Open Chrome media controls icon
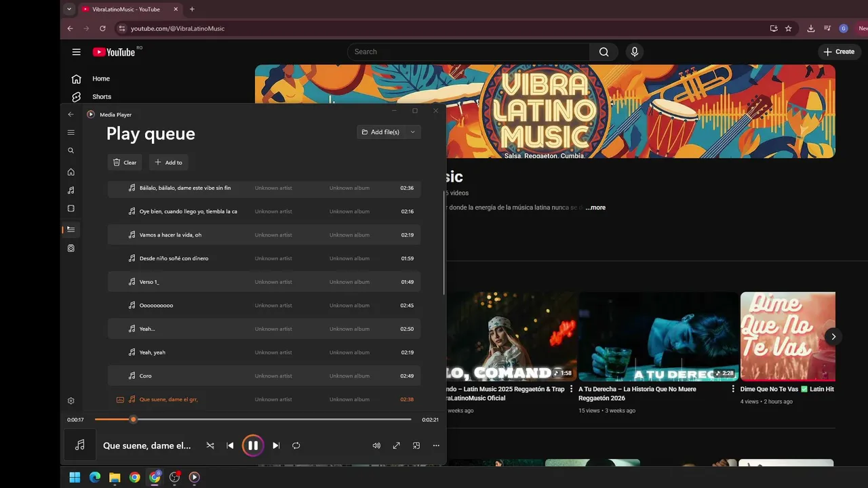Viewport: 868px width, 488px height. pyautogui.click(x=827, y=28)
